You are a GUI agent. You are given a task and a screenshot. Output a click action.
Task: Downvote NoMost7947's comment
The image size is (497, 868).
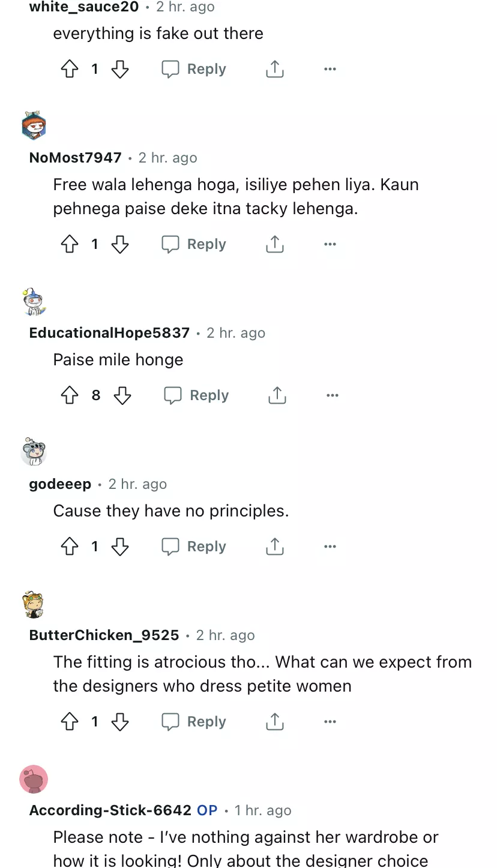point(120,245)
